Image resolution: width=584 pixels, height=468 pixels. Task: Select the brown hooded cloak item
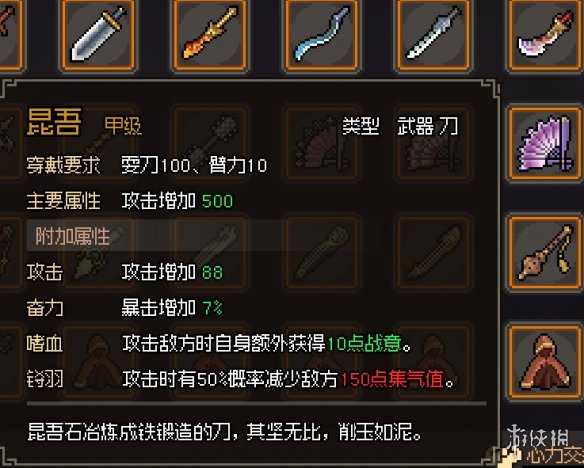(x=545, y=362)
